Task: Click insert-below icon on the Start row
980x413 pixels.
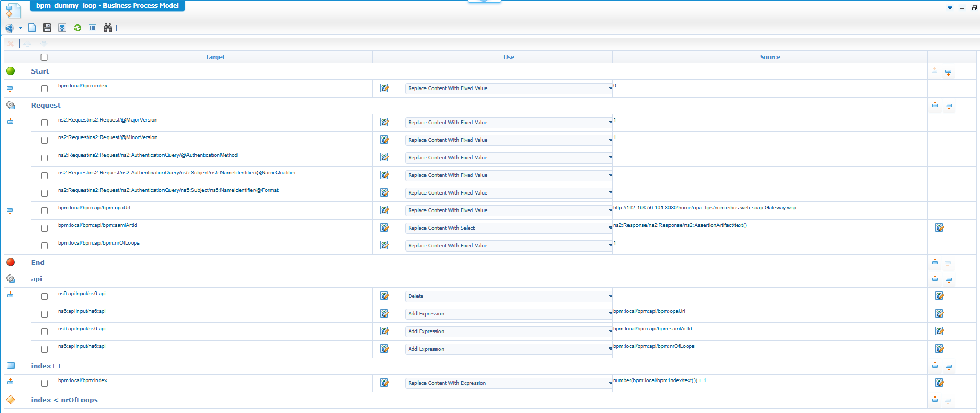Action: tap(948, 72)
